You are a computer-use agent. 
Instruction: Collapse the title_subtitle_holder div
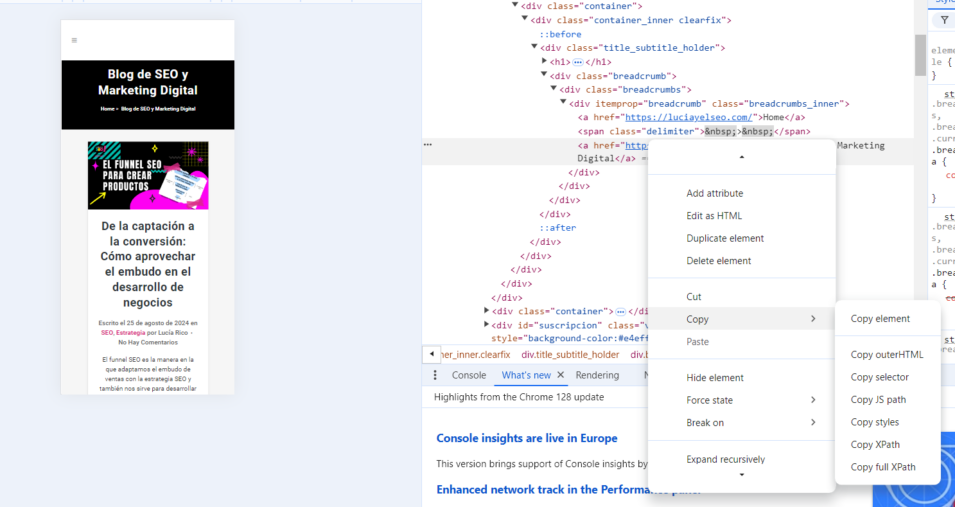pos(534,47)
